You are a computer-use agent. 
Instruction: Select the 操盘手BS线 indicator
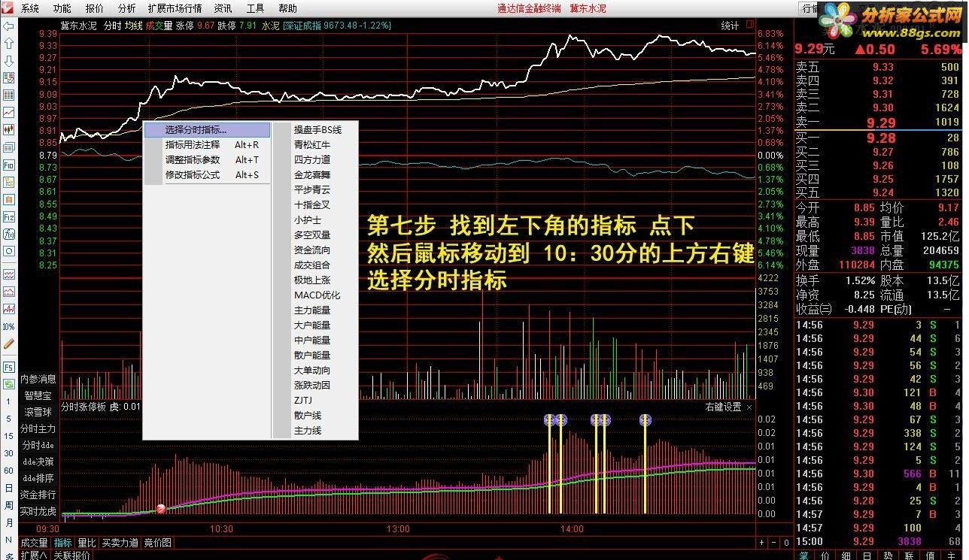(x=317, y=130)
